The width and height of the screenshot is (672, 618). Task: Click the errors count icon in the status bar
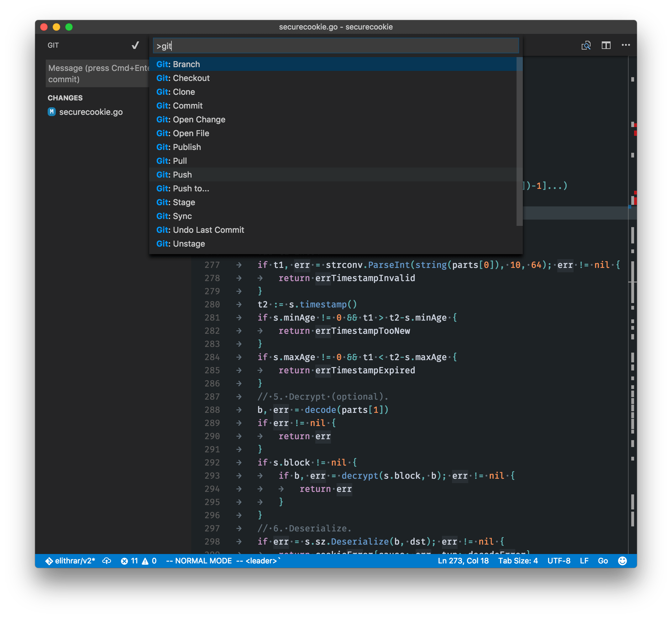pos(130,561)
